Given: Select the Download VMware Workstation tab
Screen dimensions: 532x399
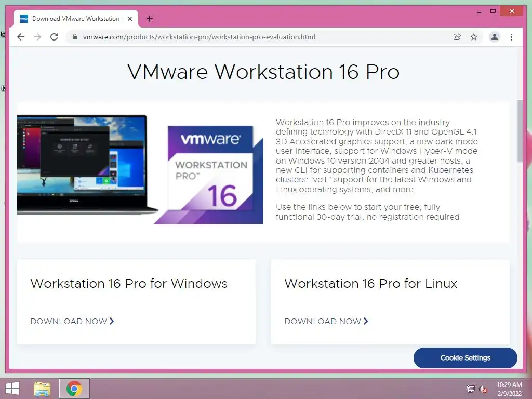Looking at the screenshot, I should 76,19.
